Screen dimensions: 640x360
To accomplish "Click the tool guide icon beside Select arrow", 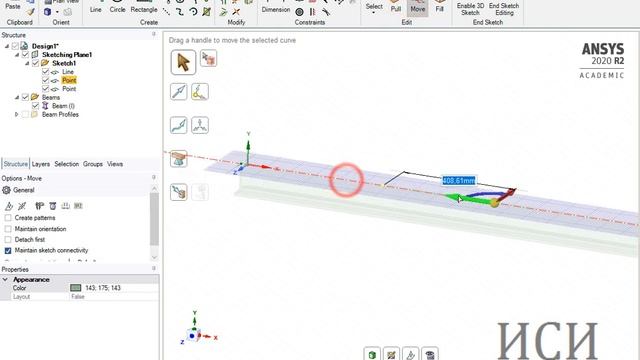I will 209,58.
